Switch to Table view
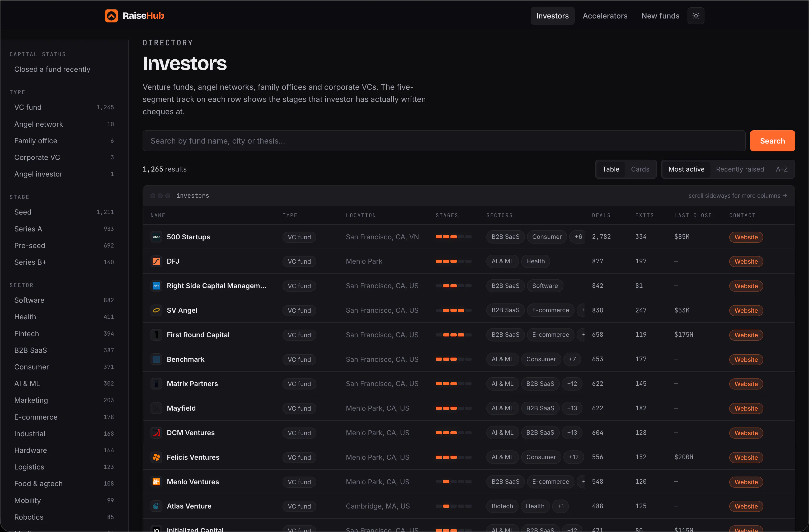Screen dimensions: 809x532 pos(610,169)
